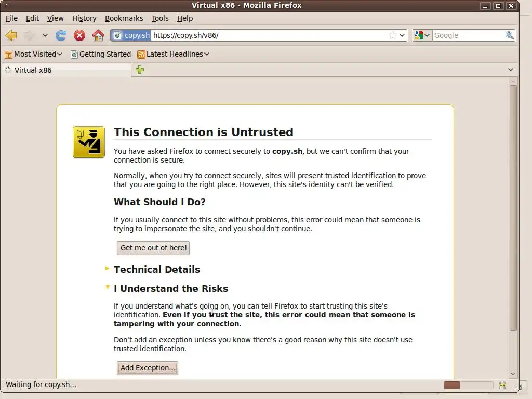The image size is (532, 399).
Task: Select the Virtual x86 tab
Action: point(66,70)
